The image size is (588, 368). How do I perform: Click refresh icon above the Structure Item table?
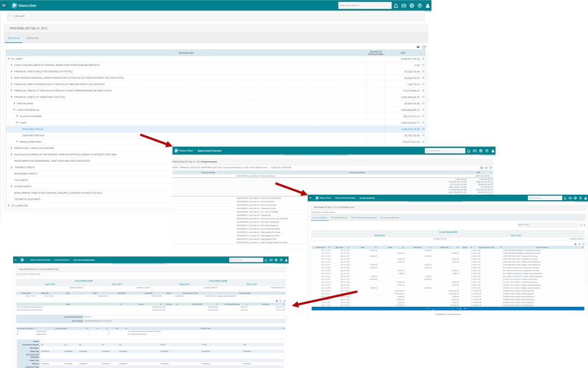(424, 47)
